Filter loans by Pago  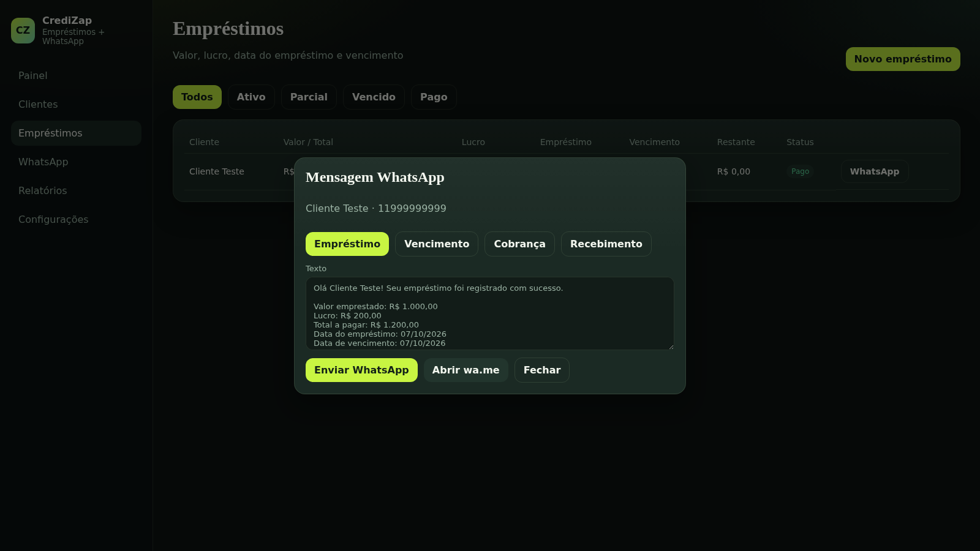(x=434, y=97)
